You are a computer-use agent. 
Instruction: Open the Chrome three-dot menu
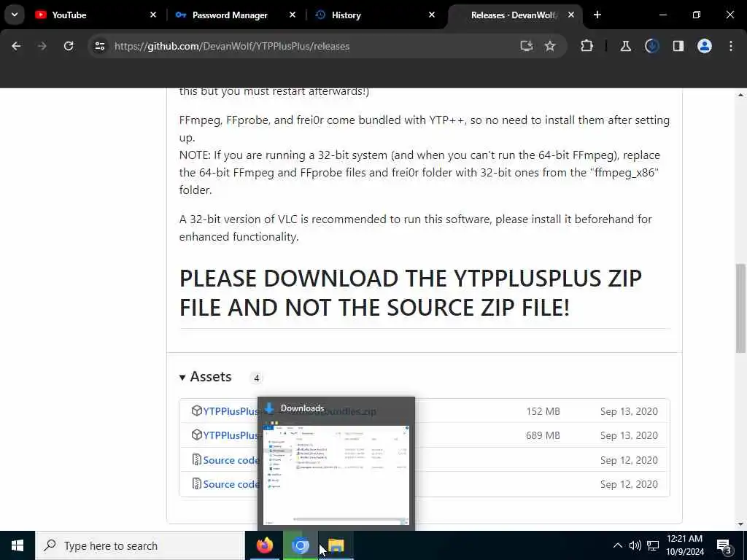point(731,46)
